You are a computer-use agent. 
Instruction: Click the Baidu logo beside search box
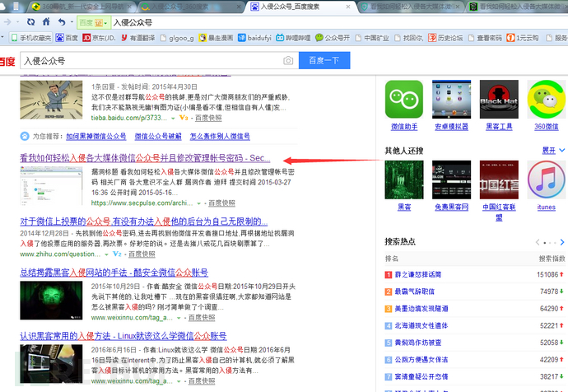point(7,61)
